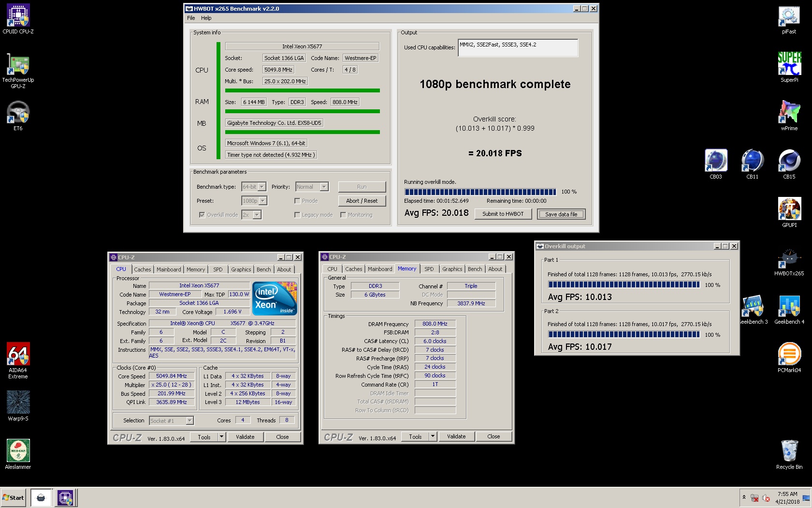The height and width of the screenshot is (508, 812).
Task: Launch Warp9-S desktop icon
Action: (x=18, y=406)
